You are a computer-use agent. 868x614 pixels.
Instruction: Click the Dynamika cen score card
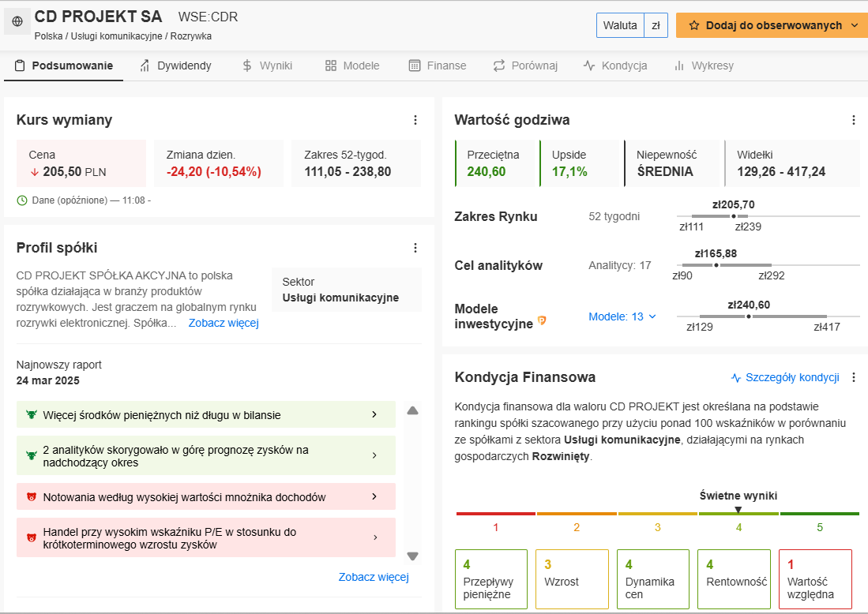(x=653, y=579)
